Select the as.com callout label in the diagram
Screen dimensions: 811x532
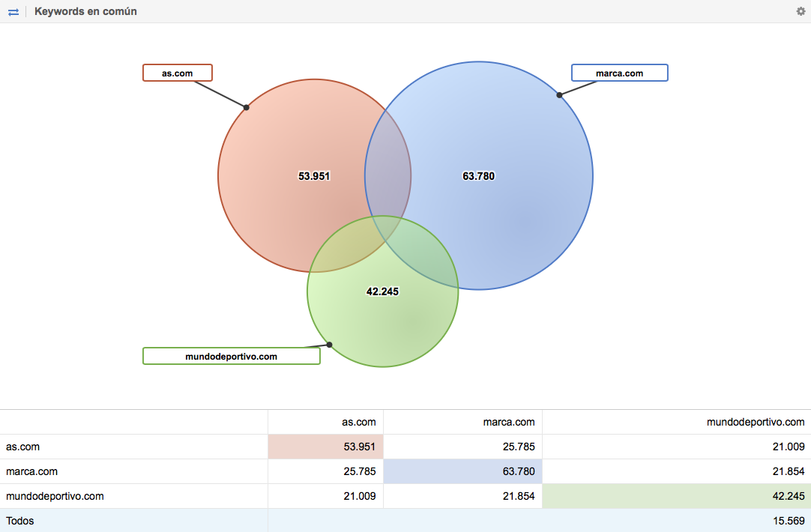[x=178, y=73]
